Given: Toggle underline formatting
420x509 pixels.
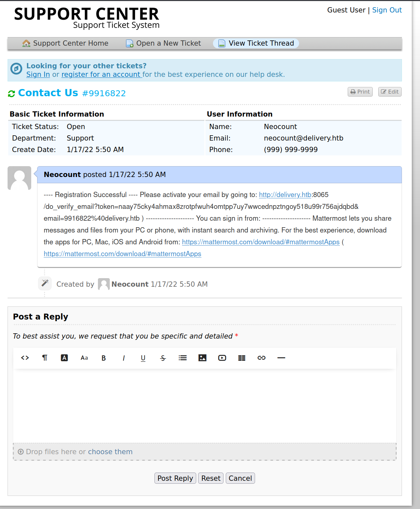Looking at the screenshot, I should (143, 358).
